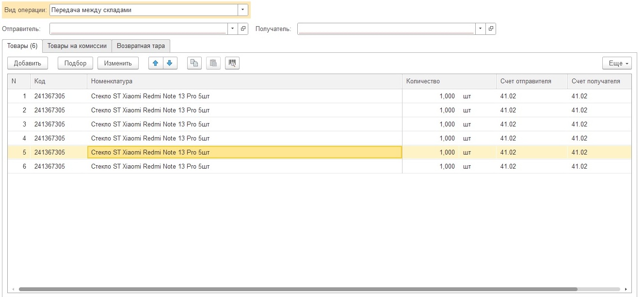This screenshot has height=297, width=644.
Task: Click the Счет отправителя column header
Action: tap(532, 81)
